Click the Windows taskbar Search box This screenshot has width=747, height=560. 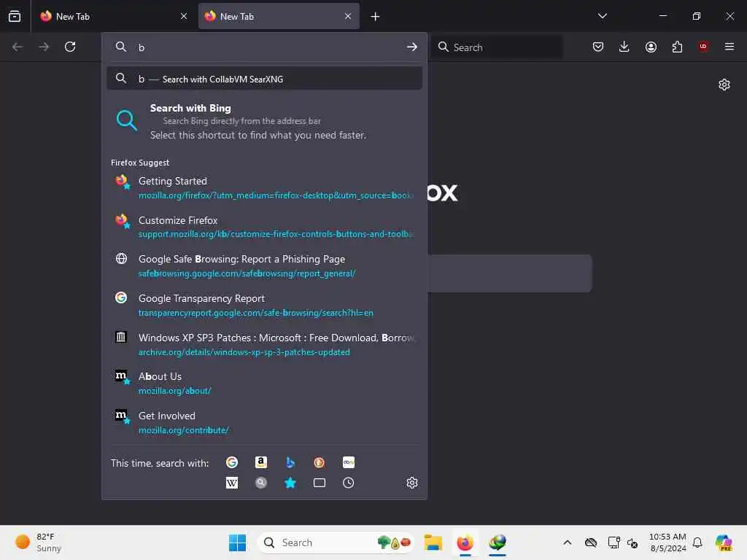tap(336, 542)
